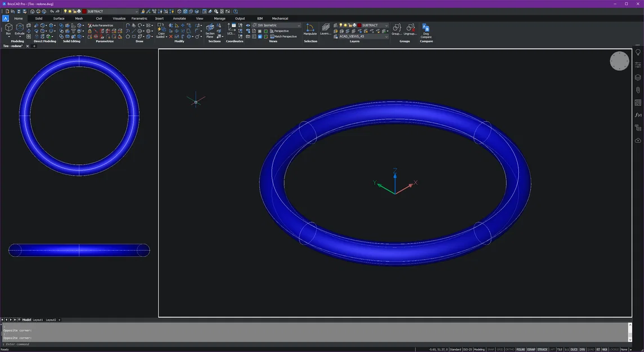Screen dimensions: 644x352
Task: Open the SW Isometric view dropdown
Action: pos(299,25)
